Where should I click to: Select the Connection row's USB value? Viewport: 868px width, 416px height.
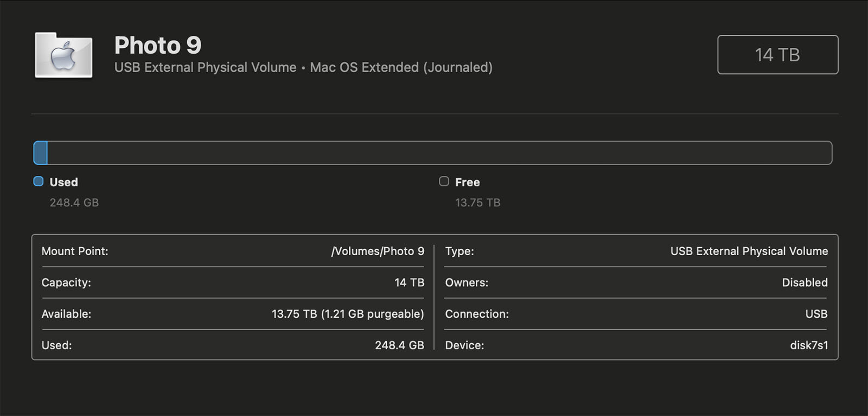816,314
